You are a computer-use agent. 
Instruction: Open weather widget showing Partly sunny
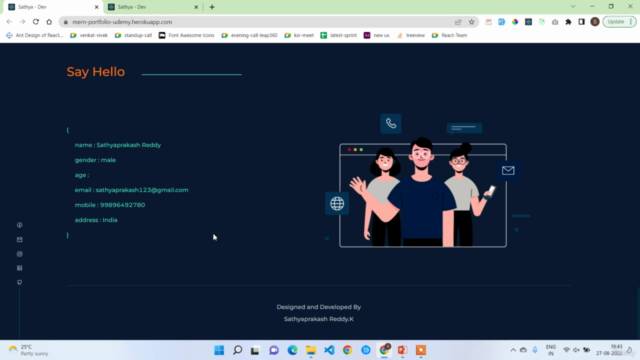29,350
